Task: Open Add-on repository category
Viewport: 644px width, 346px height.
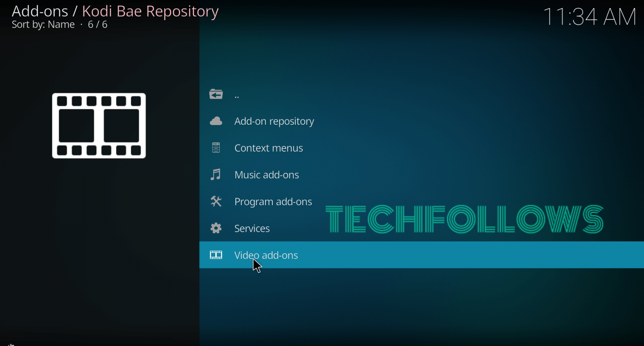Action: (421, 121)
